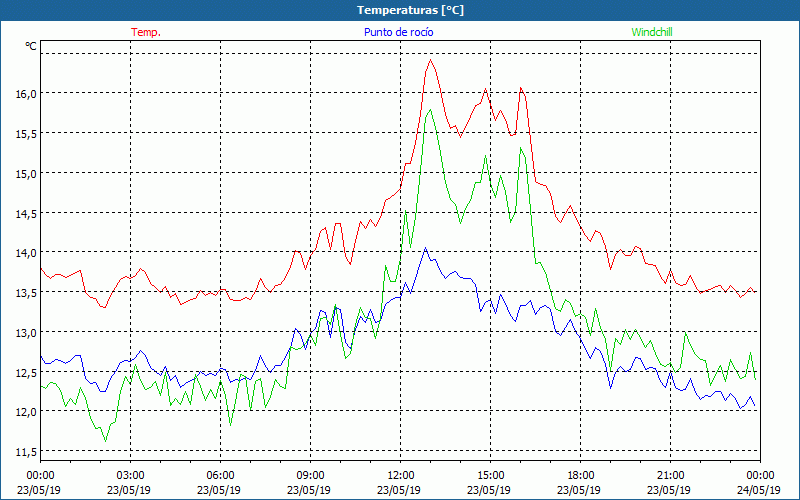Viewport: 800px width, 500px height.
Task: Click the 15:00 time axis label
Action: pyautogui.click(x=490, y=476)
